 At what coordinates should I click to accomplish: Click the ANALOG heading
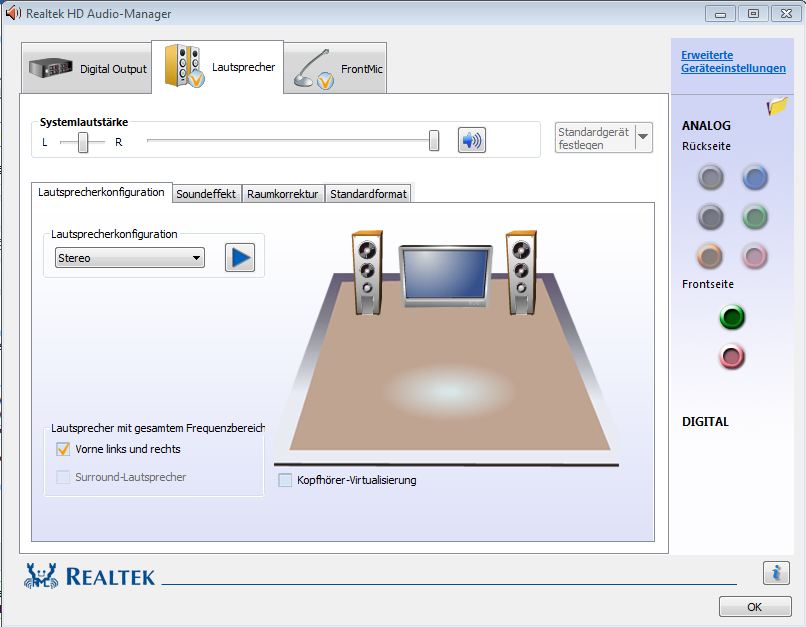(x=706, y=125)
